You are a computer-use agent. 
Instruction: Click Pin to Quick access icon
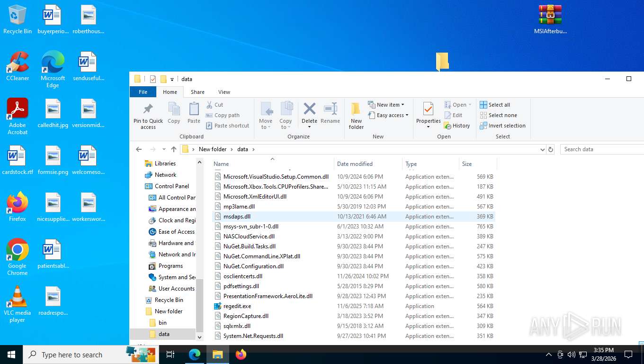point(148,109)
